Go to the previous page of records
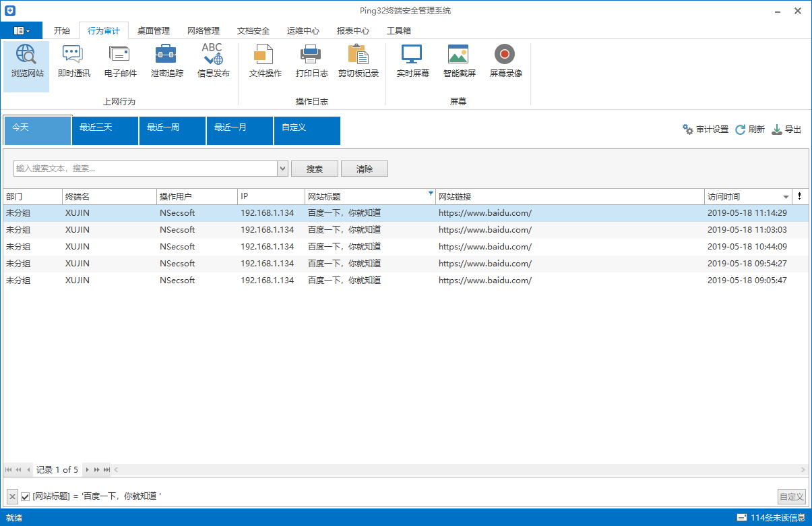The image size is (812, 526). (18, 469)
